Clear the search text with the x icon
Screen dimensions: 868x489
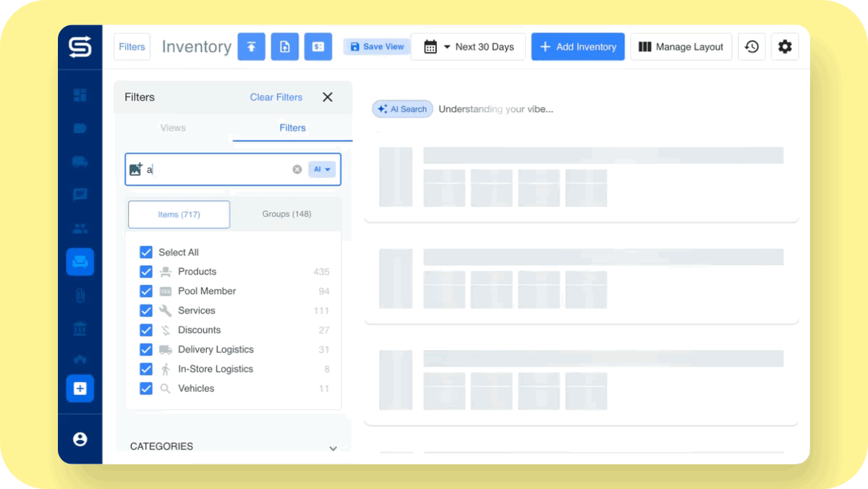pyautogui.click(x=297, y=169)
